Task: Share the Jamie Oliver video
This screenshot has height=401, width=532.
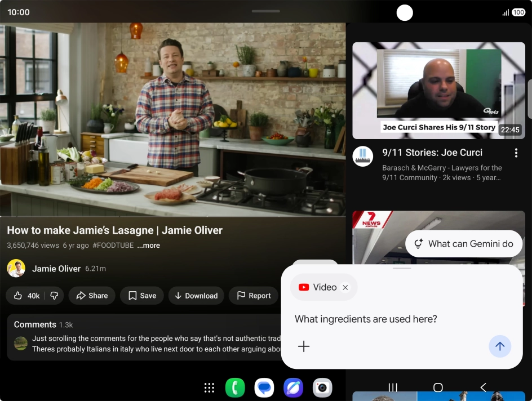Action: click(92, 296)
